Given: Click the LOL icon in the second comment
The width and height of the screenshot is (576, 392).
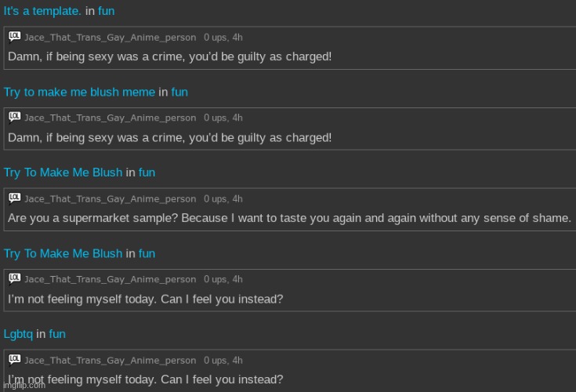Looking at the screenshot, I should (x=15, y=117).
